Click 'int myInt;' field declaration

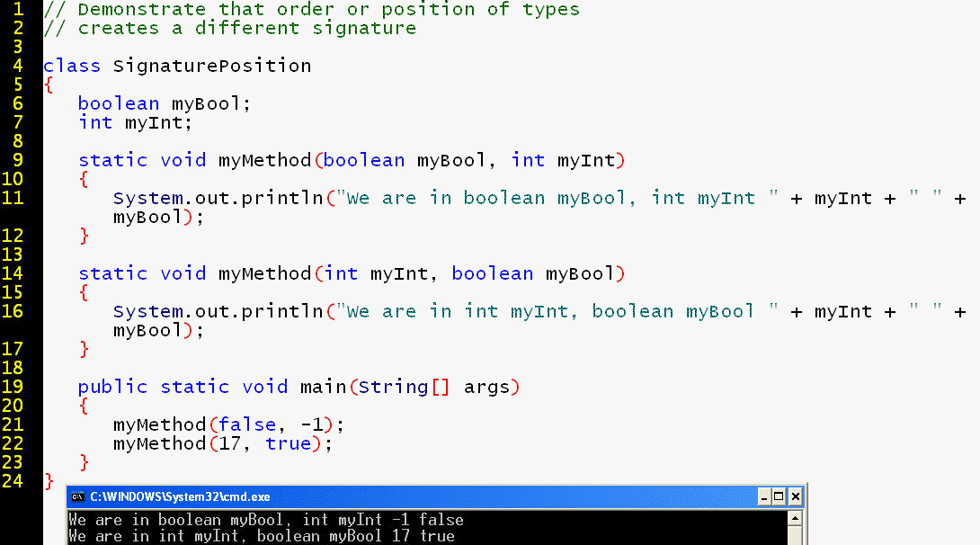pyautogui.click(x=135, y=122)
